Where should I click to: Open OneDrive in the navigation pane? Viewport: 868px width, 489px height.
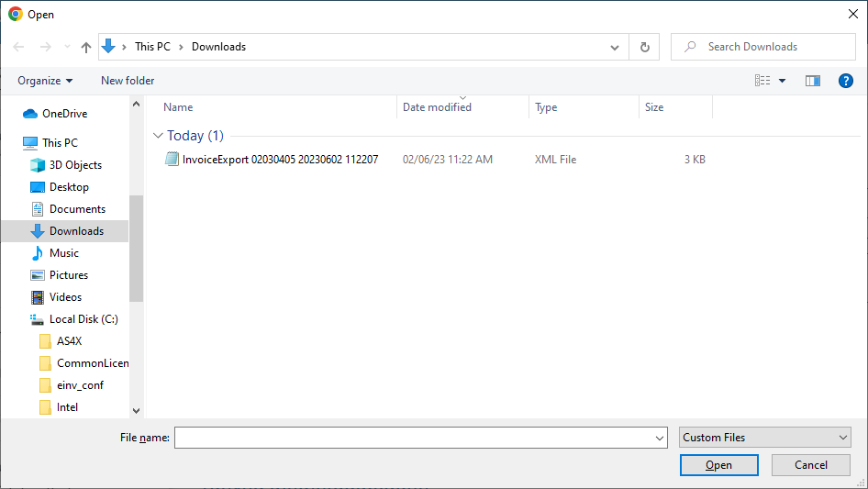pos(65,114)
